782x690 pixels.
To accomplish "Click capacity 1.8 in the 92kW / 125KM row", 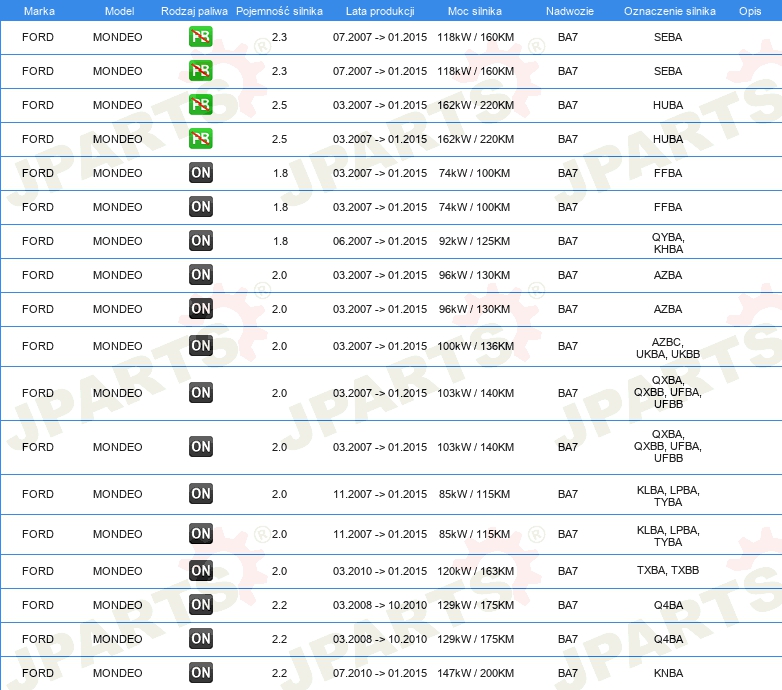I will click(x=280, y=241).
